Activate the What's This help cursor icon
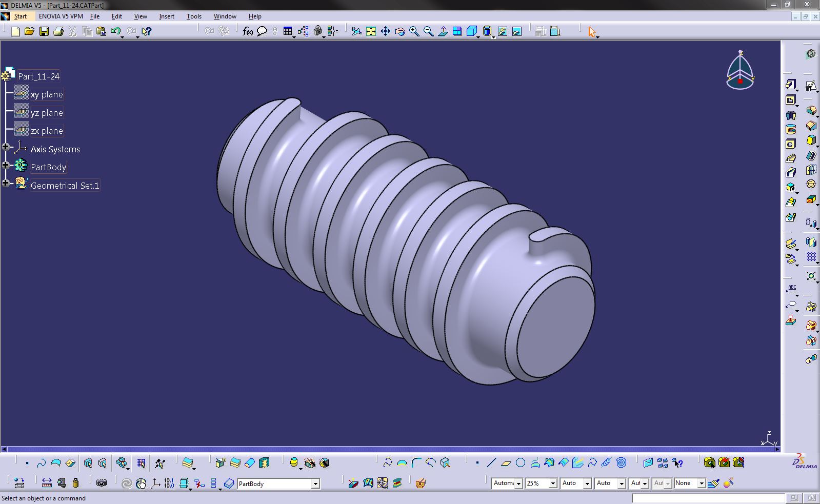The height and width of the screenshot is (504, 820). 146,31
